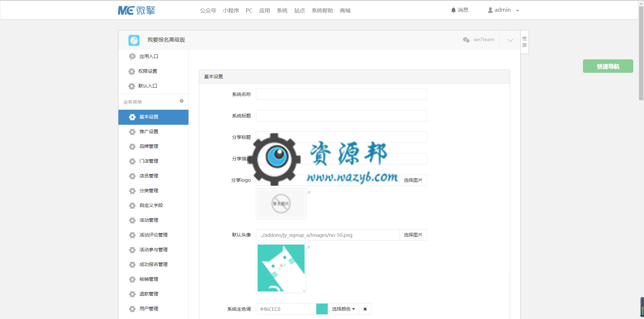Viewport: 644px width, 319px height.
Task: Click the 快速导航 button
Action: click(608, 66)
